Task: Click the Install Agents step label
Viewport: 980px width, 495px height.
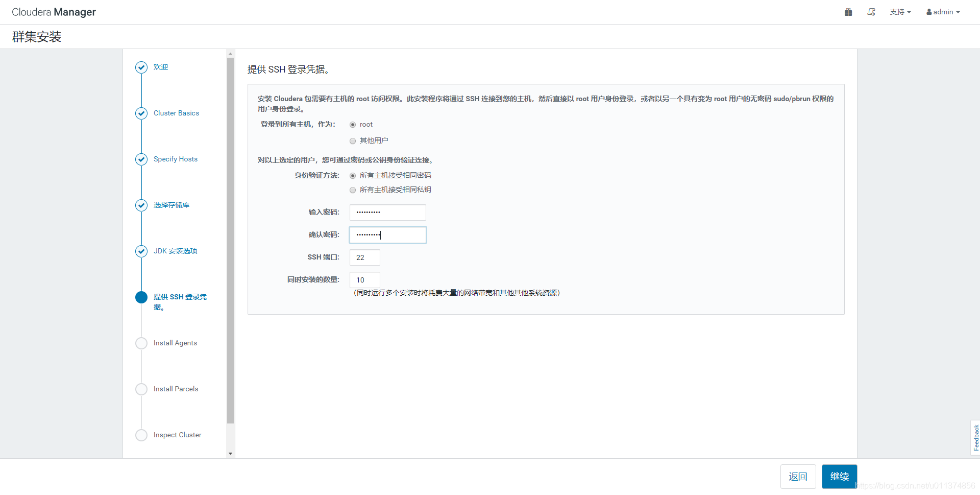Action: [175, 343]
